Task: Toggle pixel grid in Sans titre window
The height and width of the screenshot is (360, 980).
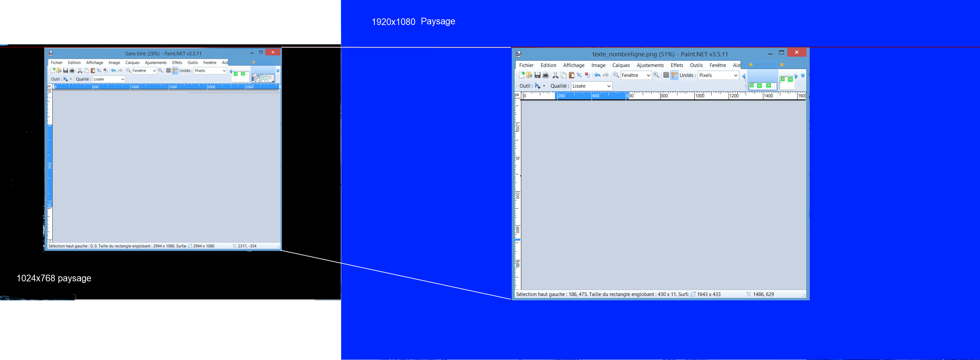Action: [x=168, y=70]
